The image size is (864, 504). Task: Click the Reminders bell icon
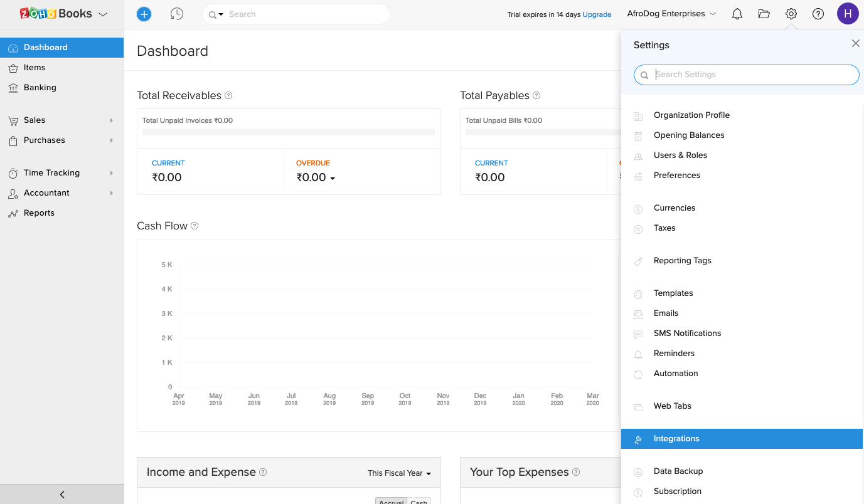638,354
